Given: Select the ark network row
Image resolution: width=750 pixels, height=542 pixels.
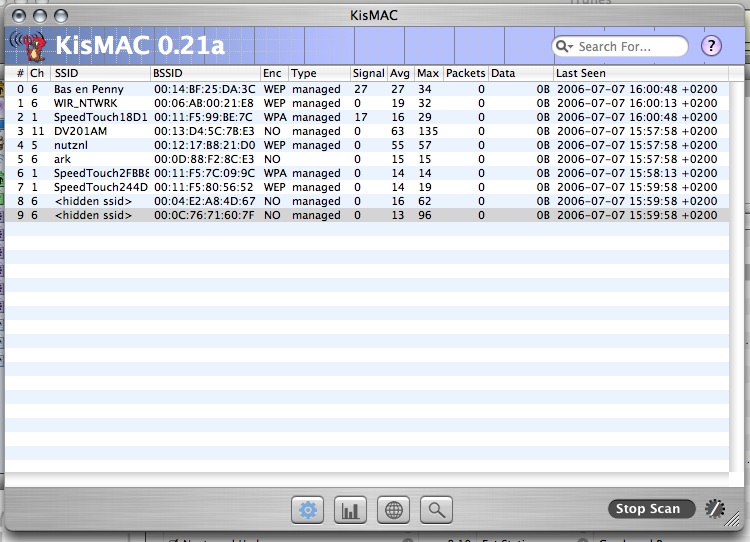Looking at the screenshot, I should point(367,159).
